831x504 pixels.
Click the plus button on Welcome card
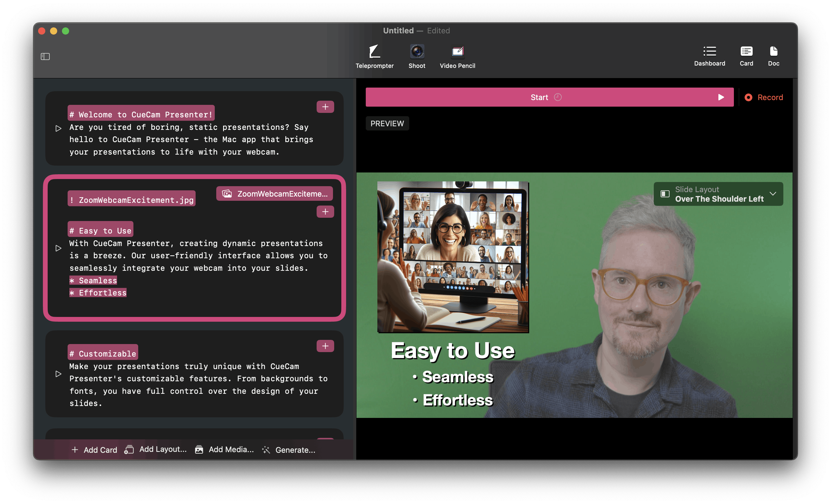(325, 107)
